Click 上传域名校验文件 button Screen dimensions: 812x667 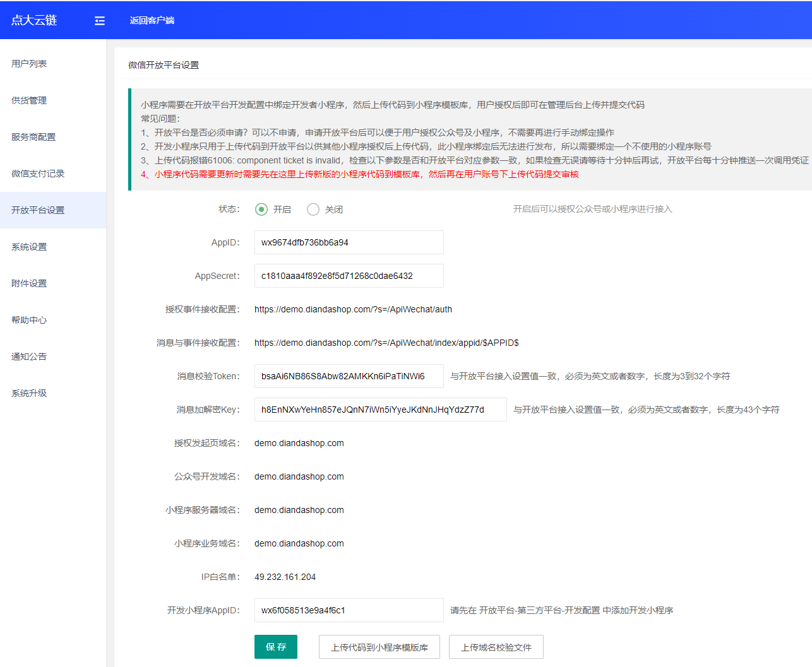click(496, 647)
